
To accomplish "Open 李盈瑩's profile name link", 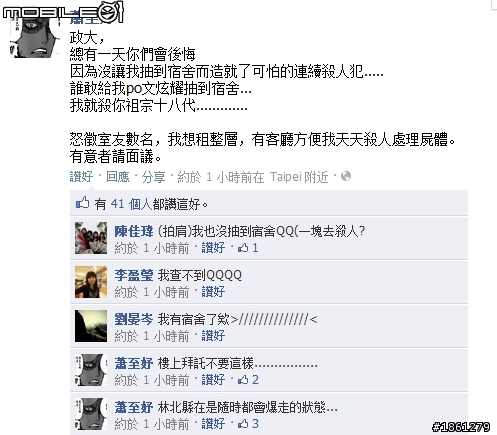I will [x=134, y=275].
